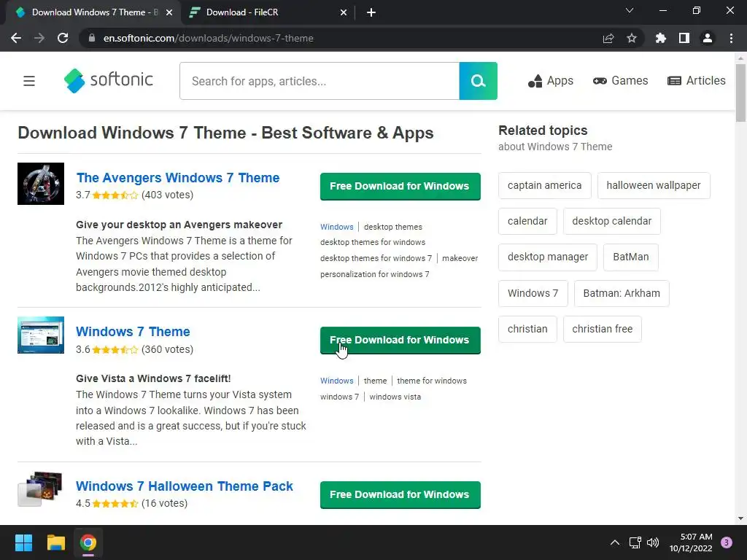Select BatMan related topic
747x560 pixels.
631,257
